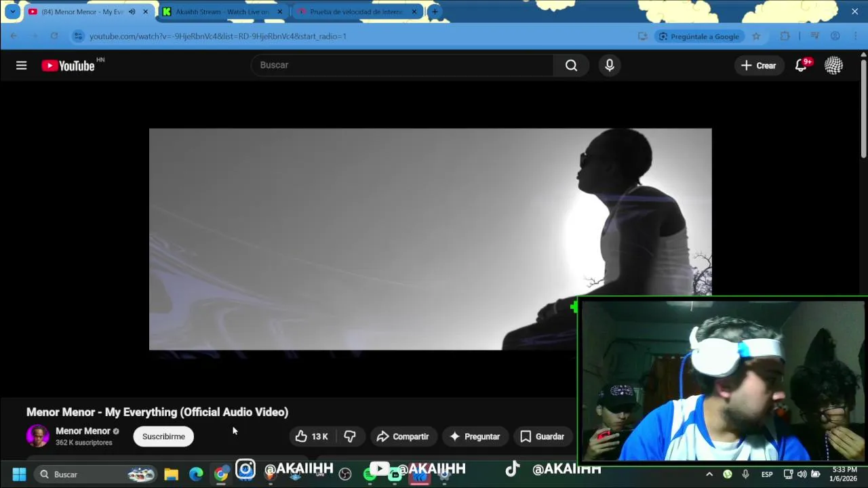Open the YouTube guide hamburger menu
Viewport: 868px width, 488px height.
[22, 65]
